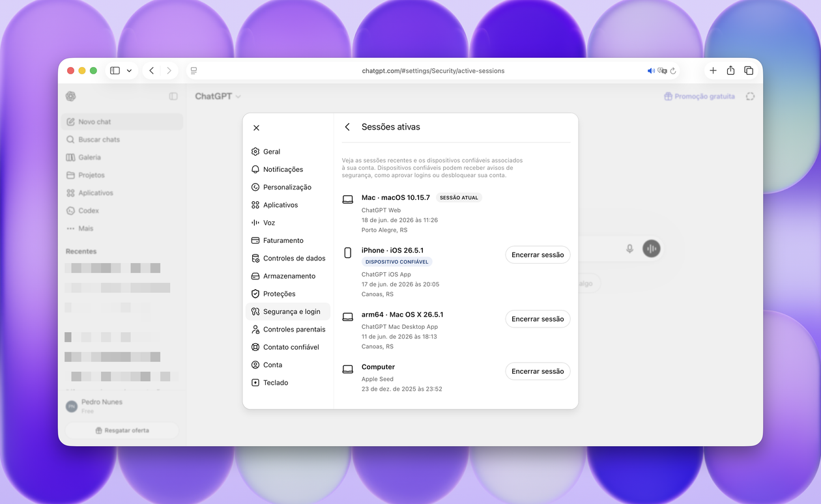Click the Porto Alegre, RS location text

(x=384, y=230)
